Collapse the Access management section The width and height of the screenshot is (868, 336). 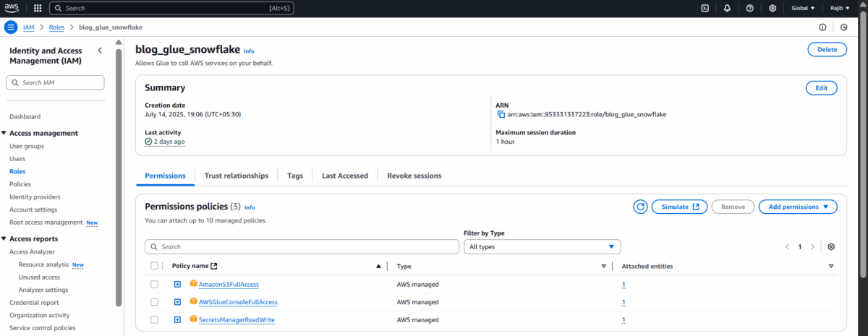click(x=4, y=133)
